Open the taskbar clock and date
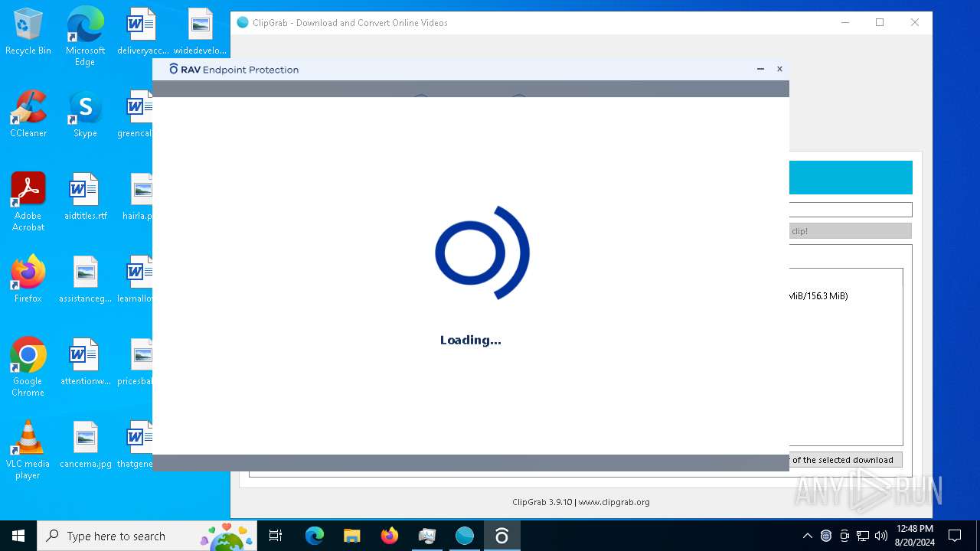980x551 pixels. click(914, 536)
